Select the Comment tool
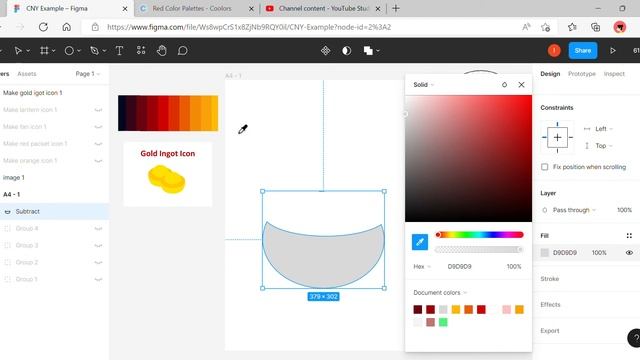This screenshot has width=640, height=360. 182,51
